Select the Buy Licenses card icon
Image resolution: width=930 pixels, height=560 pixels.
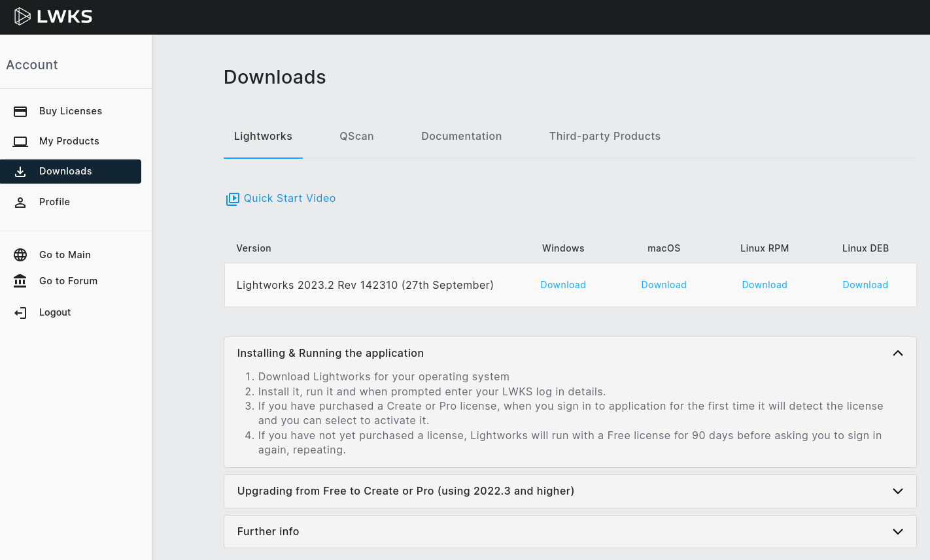(20, 111)
